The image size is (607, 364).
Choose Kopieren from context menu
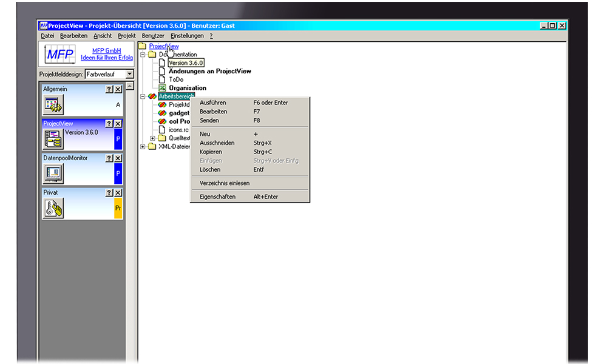[249, 152]
